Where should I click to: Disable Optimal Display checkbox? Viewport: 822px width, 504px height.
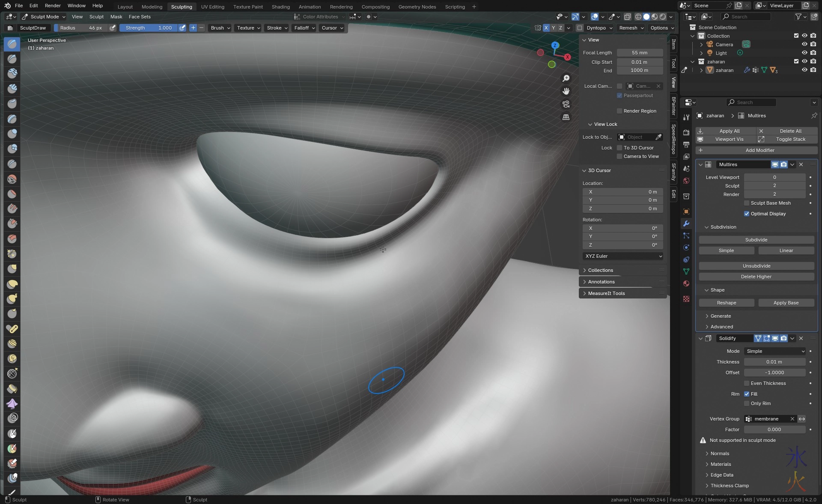point(747,214)
